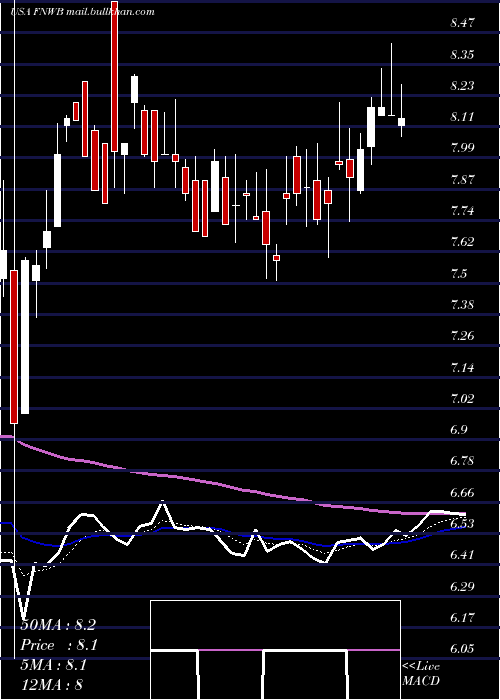
Task: Click the 7.14 price axis label
Action: (x=462, y=368)
